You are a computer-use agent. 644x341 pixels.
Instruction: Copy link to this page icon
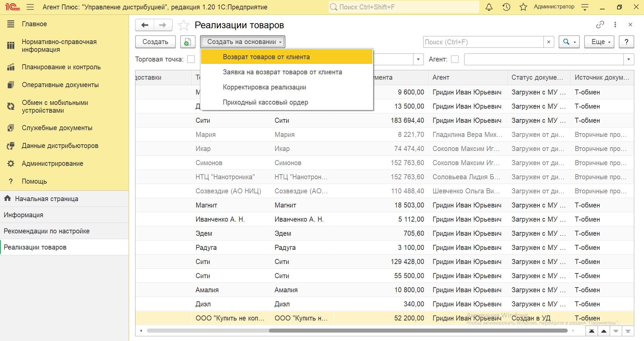pos(600,25)
